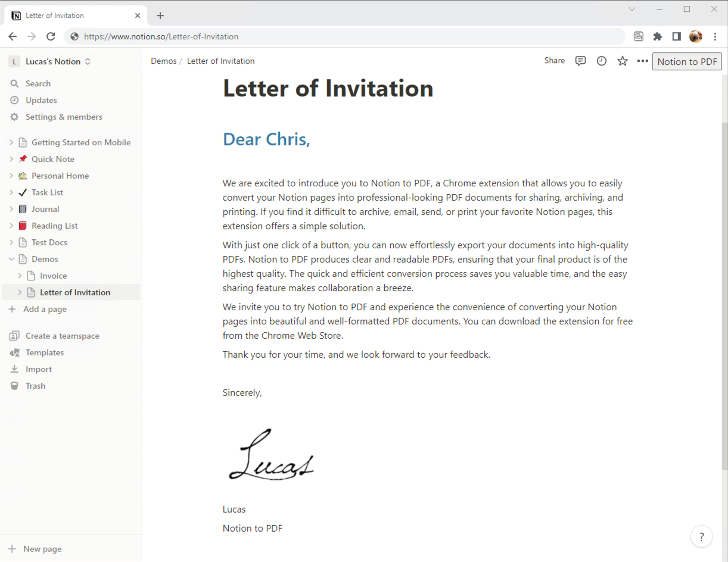The image size is (728, 562).
Task: Expand the Task List page
Action: click(x=12, y=192)
